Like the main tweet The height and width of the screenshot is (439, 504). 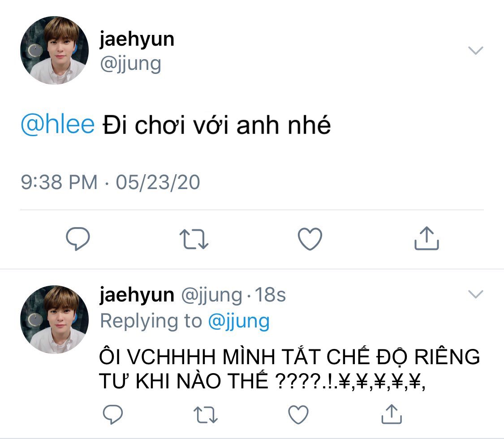coord(310,239)
